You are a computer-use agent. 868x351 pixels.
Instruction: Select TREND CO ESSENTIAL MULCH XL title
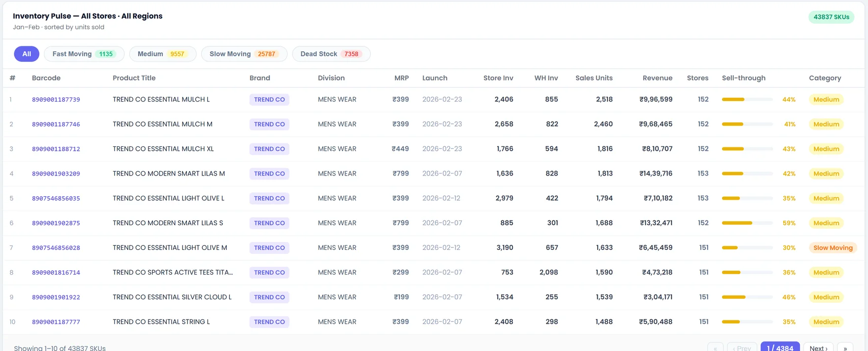pos(163,149)
